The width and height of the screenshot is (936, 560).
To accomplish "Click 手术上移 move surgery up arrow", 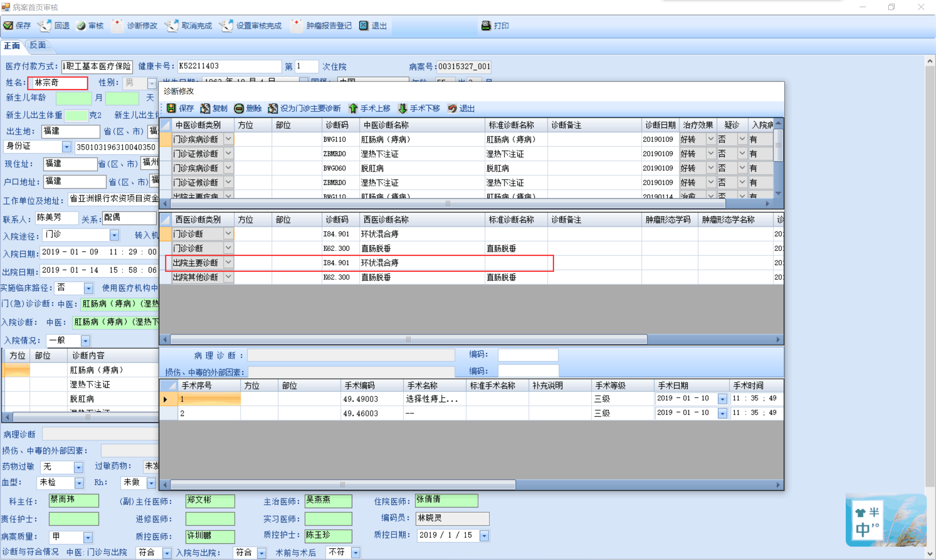I will click(x=354, y=109).
